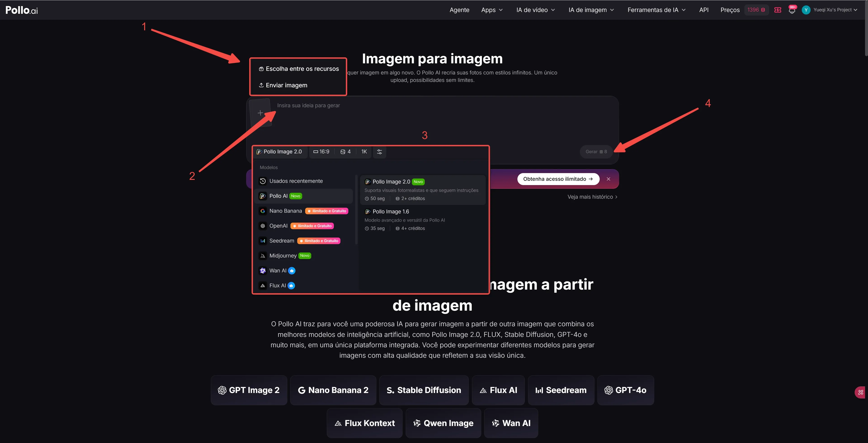Viewport: 868px width, 443px height.
Task: Open the GPT Image 2 model button
Action: click(x=249, y=390)
